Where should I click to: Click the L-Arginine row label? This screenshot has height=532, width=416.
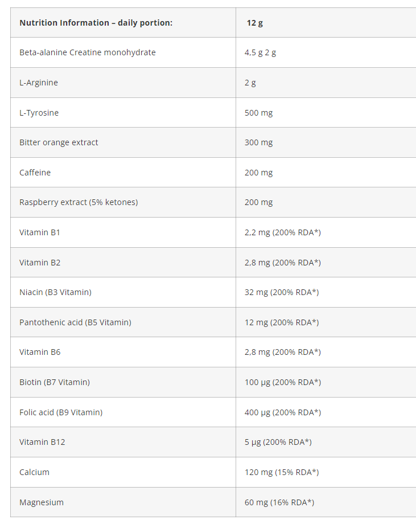(39, 83)
